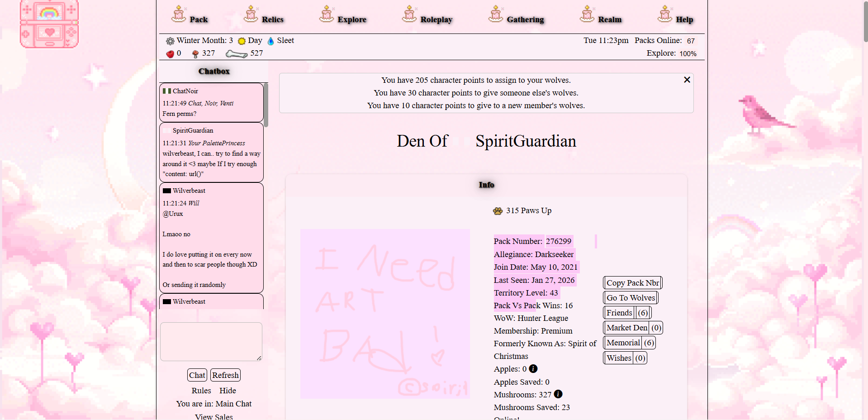The width and height of the screenshot is (868, 420).
Task: Open the Mushrooms info icon
Action: pos(558,394)
